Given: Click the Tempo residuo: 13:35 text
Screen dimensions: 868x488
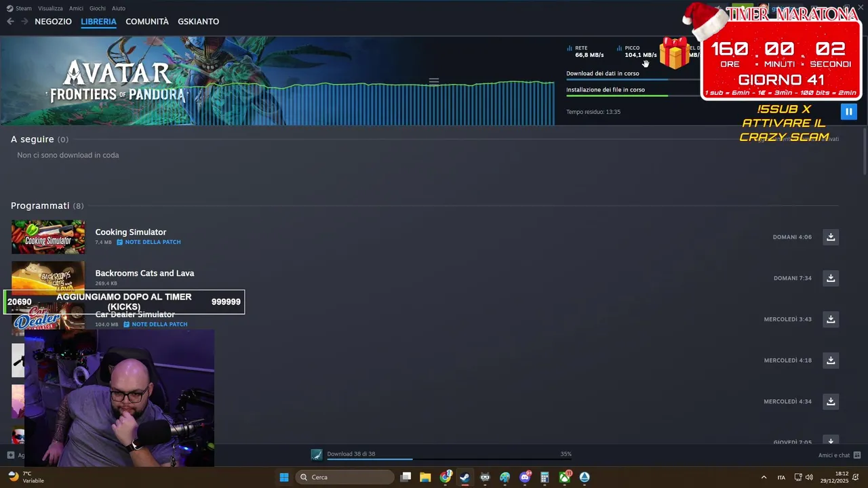Looking at the screenshot, I should tap(593, 112).
